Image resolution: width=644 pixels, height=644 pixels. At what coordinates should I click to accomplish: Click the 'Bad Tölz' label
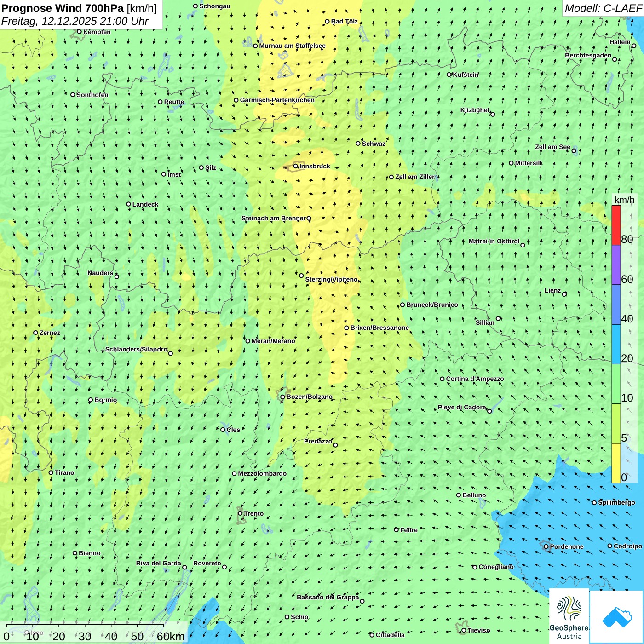click(344, 21)
